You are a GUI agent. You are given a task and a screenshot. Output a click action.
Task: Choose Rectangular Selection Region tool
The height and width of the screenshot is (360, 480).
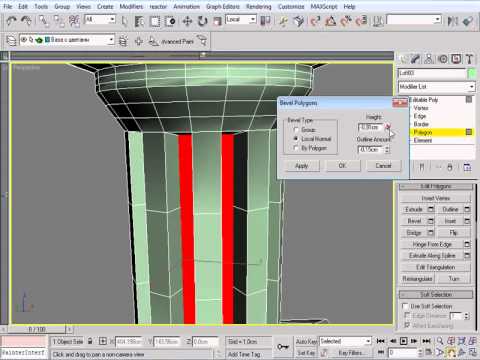coord(155,21)
